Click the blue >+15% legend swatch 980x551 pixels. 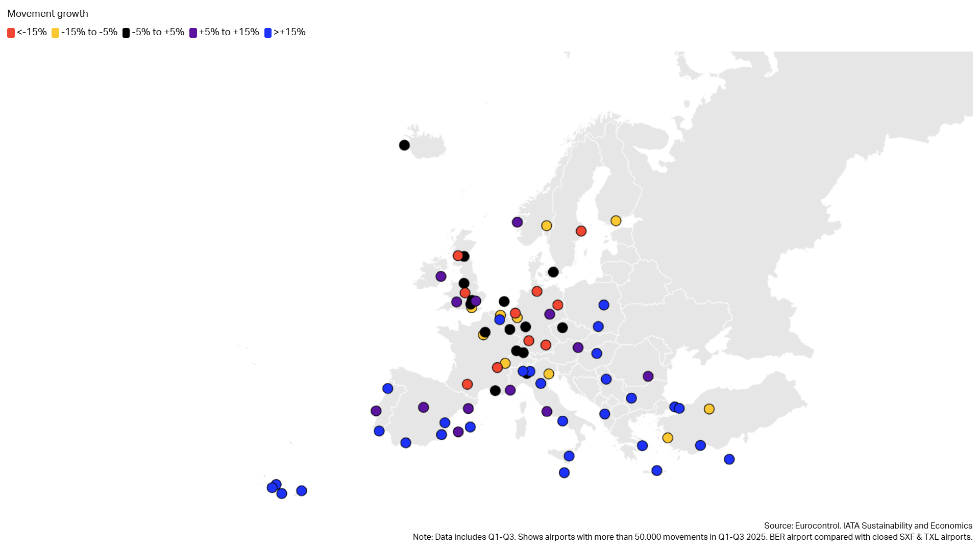click(267, 33)
